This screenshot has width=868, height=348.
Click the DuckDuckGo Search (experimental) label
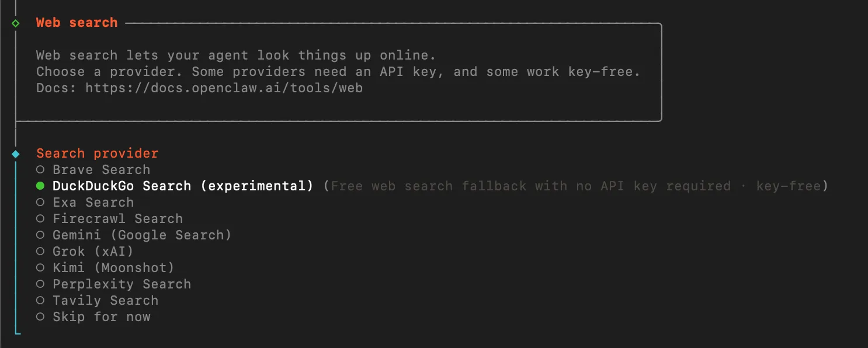[183, 186]
